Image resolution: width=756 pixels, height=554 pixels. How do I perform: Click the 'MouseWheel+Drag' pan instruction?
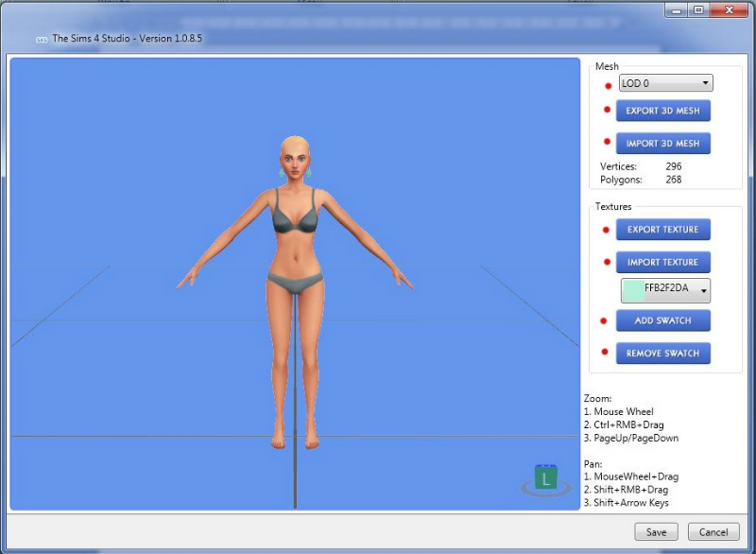click(636, 476)
